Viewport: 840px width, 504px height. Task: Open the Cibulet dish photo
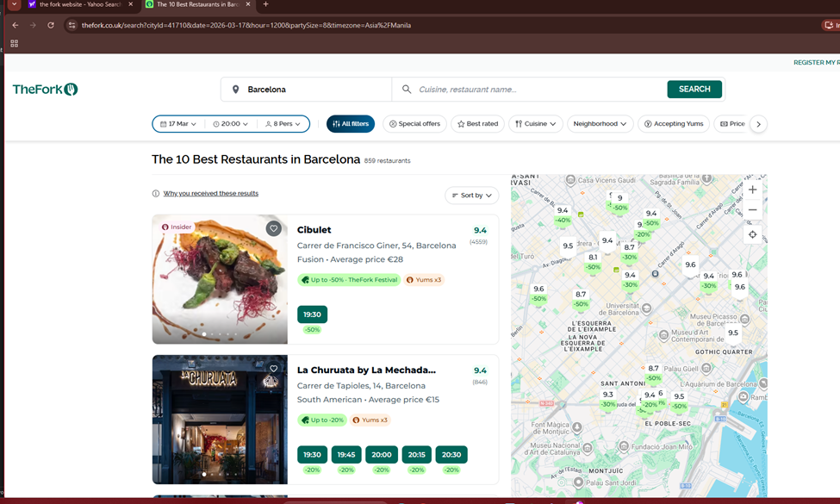(221, 279)
